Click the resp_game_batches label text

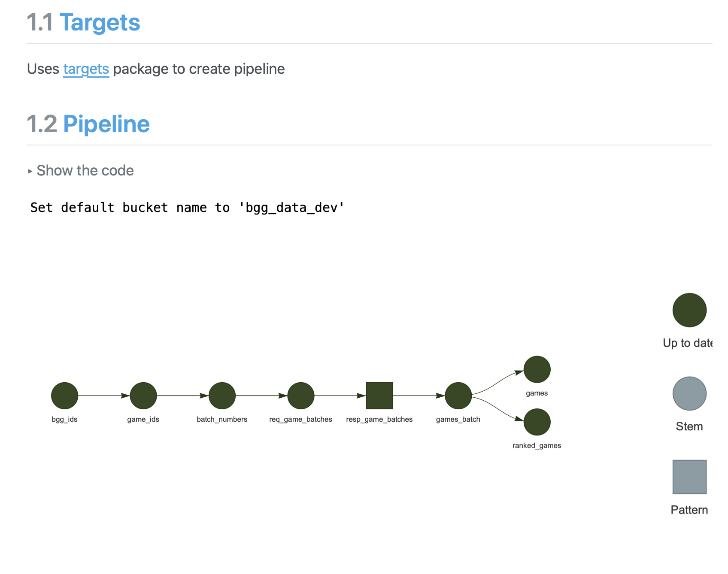click(379, 419)
